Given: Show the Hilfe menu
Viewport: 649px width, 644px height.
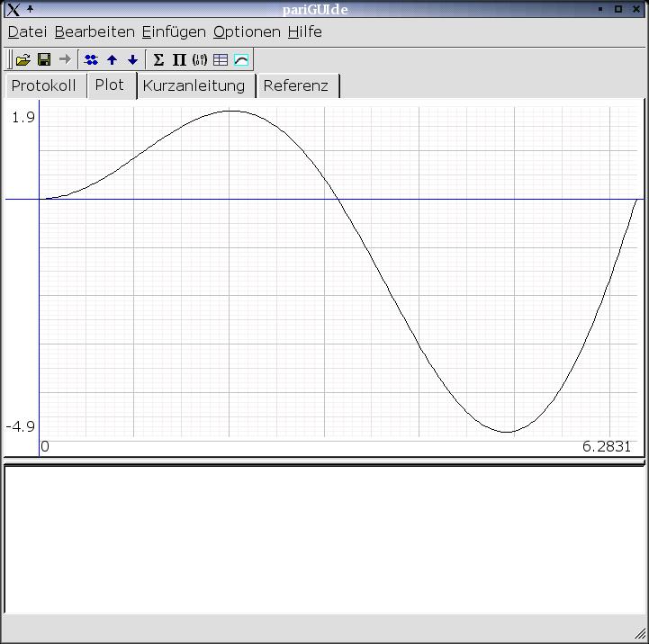Looking at the screenshot, I should click(x=304, y=31).
